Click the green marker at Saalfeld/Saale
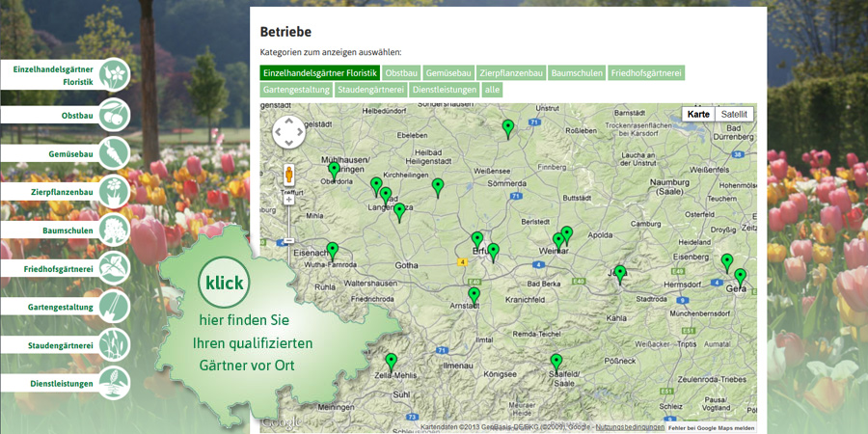The image size is (868, 434). click(556, 363)
